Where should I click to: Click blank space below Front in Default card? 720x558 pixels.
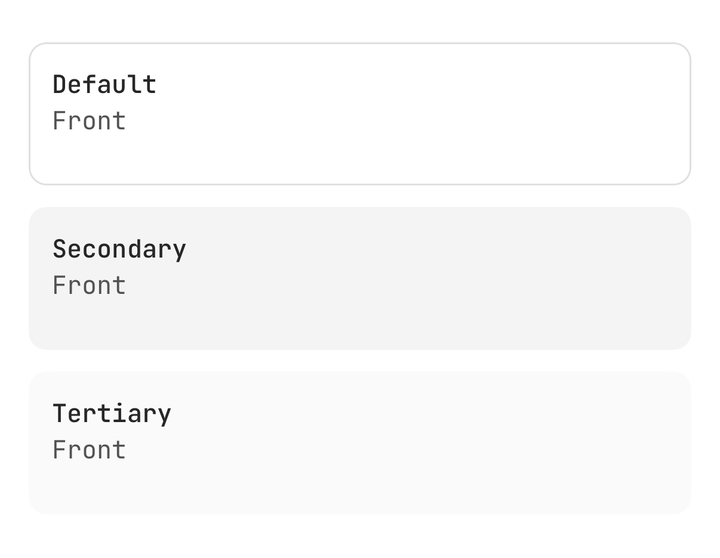tap(89, 157)
